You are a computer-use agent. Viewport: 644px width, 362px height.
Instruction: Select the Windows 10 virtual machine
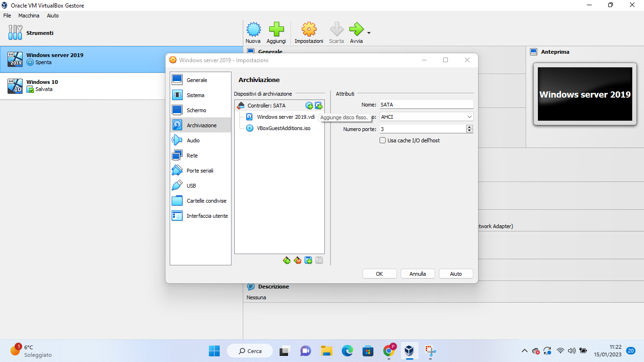pos(121,86)
